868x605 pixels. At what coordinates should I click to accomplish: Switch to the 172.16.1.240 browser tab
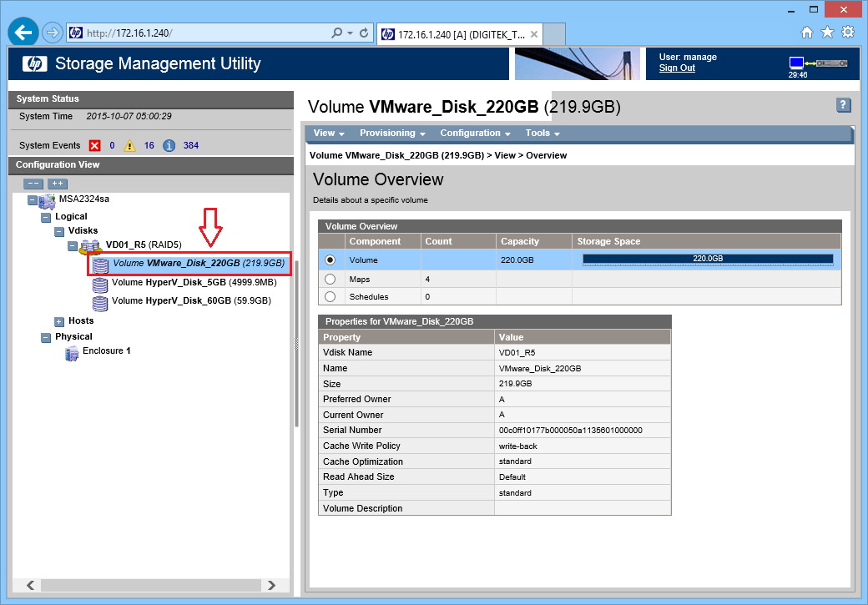coord(461,34)
